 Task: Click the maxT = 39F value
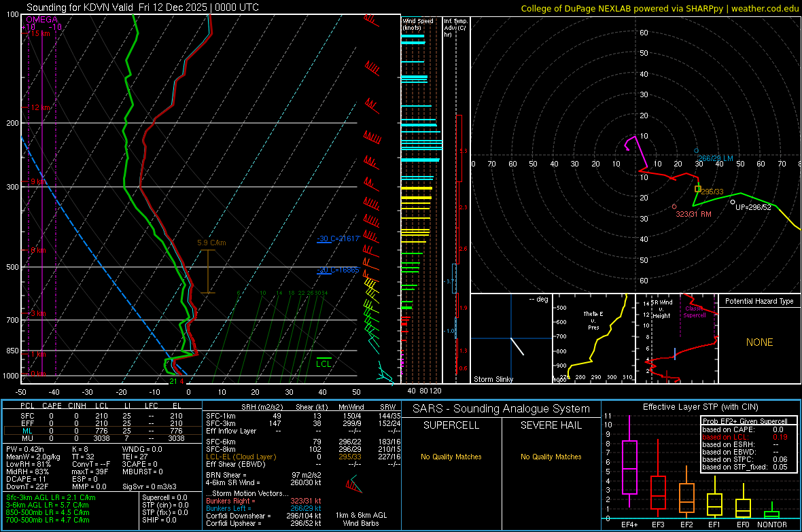pos(90,472)
